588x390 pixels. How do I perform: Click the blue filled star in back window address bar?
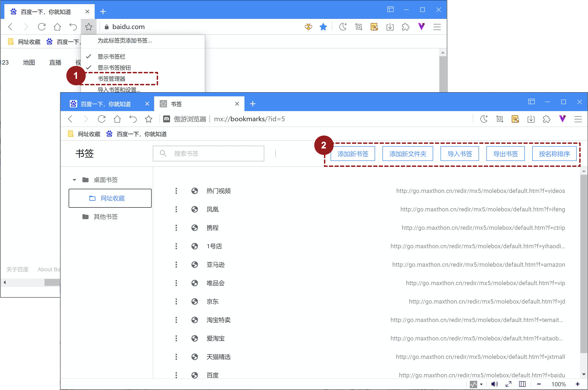pos(323,27)
